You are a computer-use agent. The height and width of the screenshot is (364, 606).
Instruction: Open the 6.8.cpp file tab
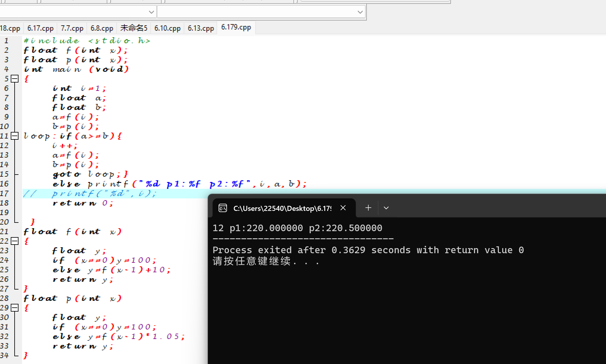102,28
